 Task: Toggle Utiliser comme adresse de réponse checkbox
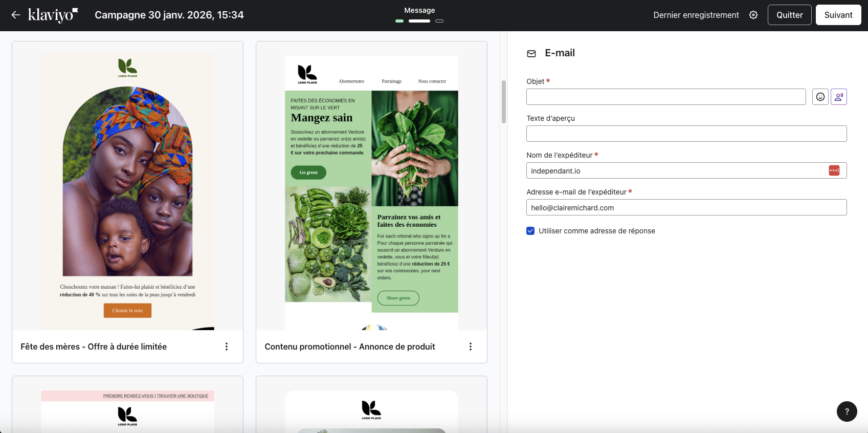530,231
